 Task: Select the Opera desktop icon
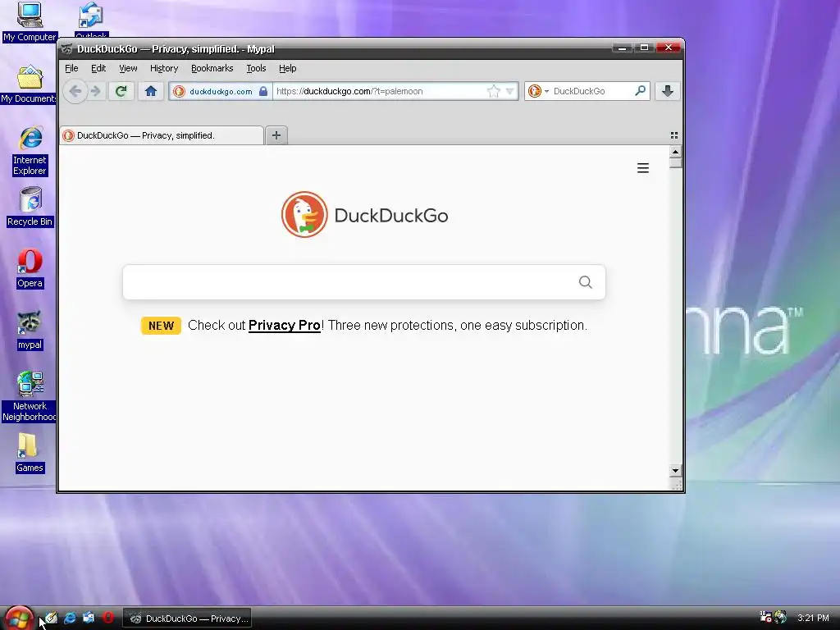click(30, 268)
